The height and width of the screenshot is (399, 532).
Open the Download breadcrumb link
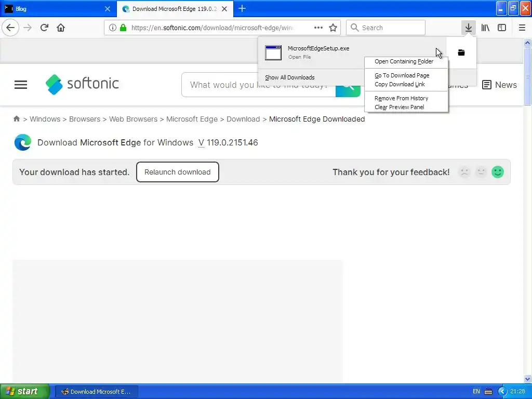(x=243, y=119)
